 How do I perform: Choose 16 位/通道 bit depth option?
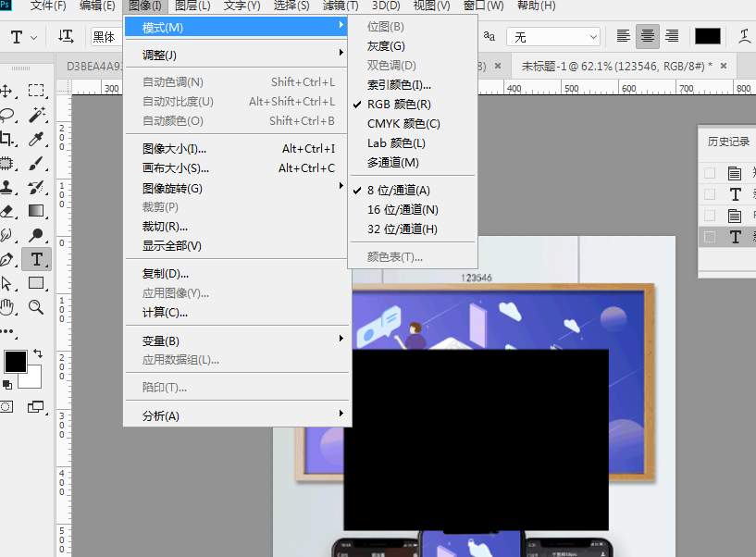403,210
